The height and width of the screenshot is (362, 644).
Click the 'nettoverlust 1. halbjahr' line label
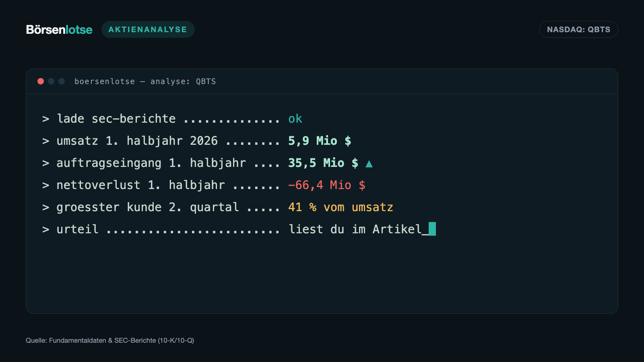pyautogui.click(x=140, y=185)
